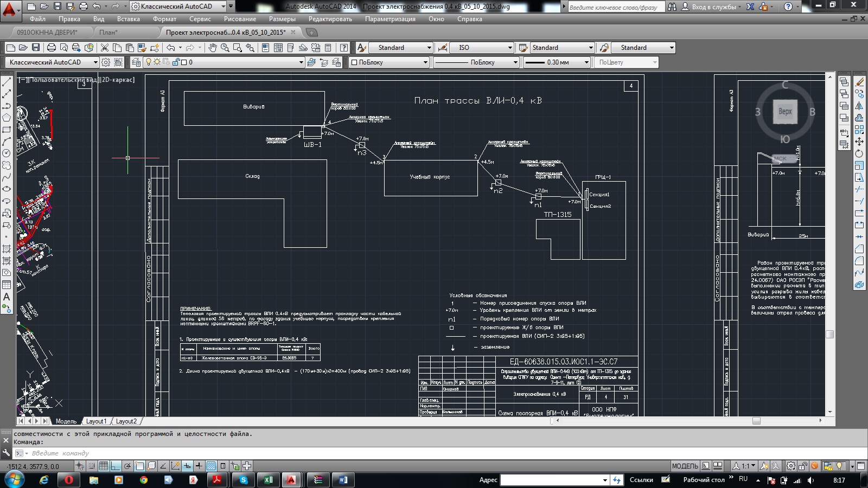The height and width of the screenshot is (488, 868).
Task: Open Skype from the Windows taskbar
Action: 244,480
